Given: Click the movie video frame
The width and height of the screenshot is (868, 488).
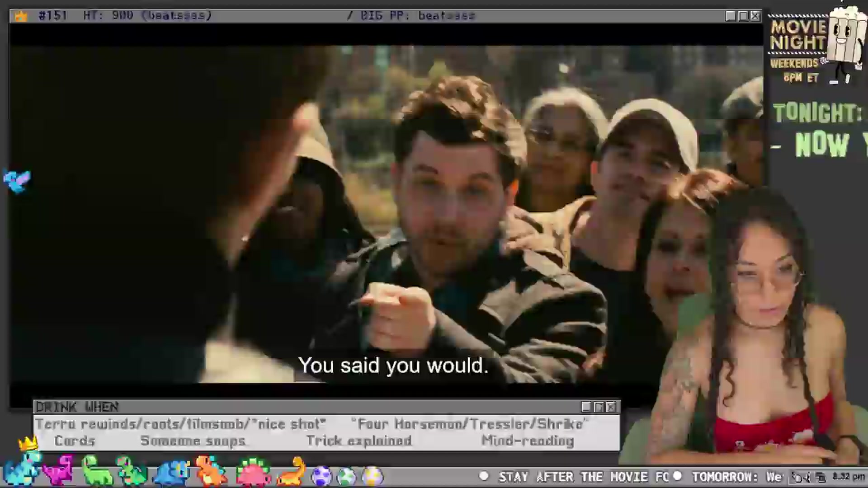Looking at the screenshot, I should click(386, 214).
